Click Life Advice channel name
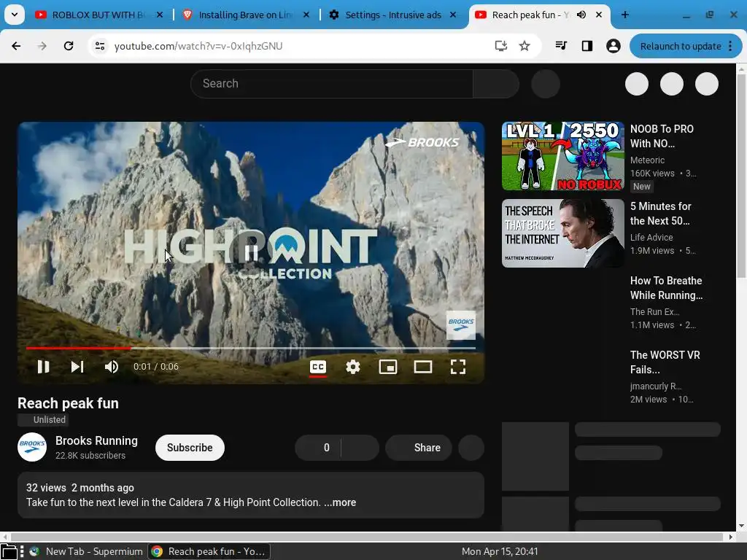 click(x=651, y=238)
